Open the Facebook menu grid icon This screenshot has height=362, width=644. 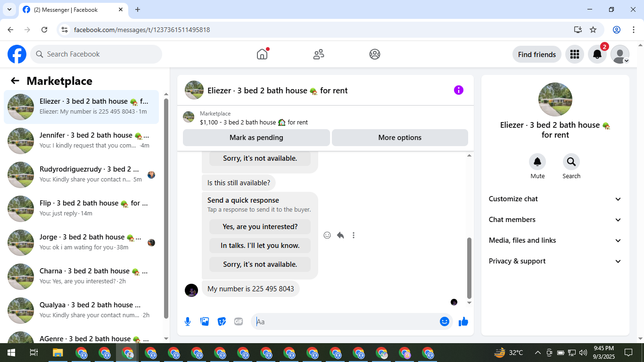pyautogui.click(x=574, y=54)
